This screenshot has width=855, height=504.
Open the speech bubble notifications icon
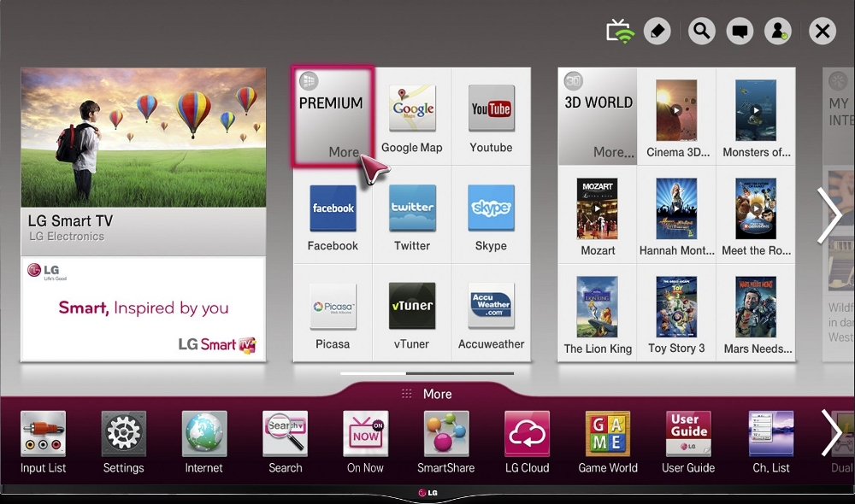(x=740, y=31)
